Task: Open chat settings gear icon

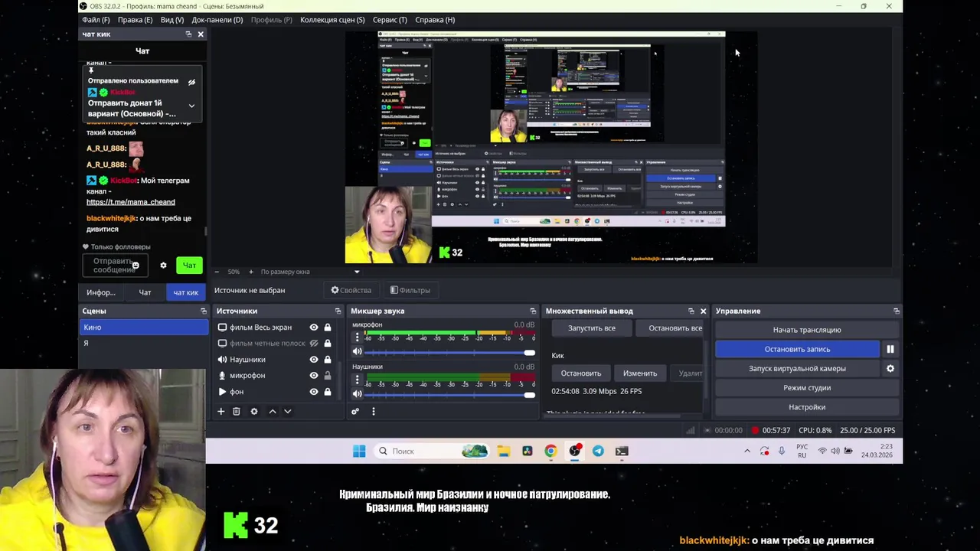Action: click(163, 266)
